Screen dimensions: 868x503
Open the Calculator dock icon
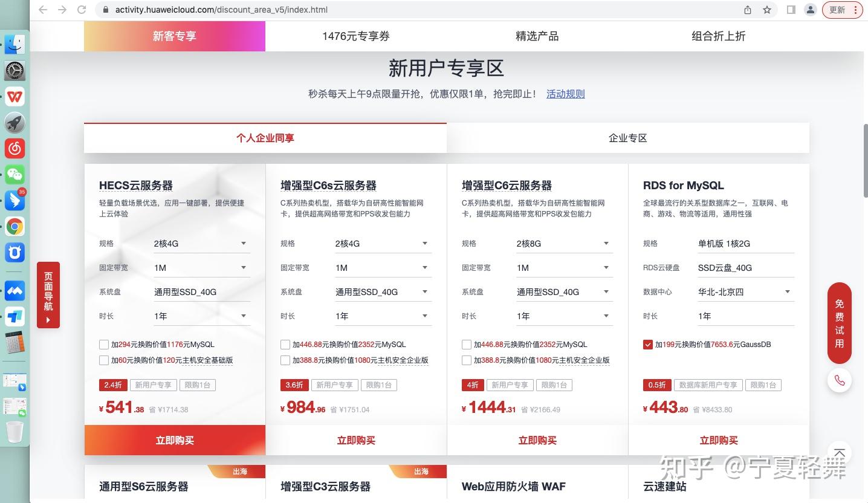coord(15,343)
